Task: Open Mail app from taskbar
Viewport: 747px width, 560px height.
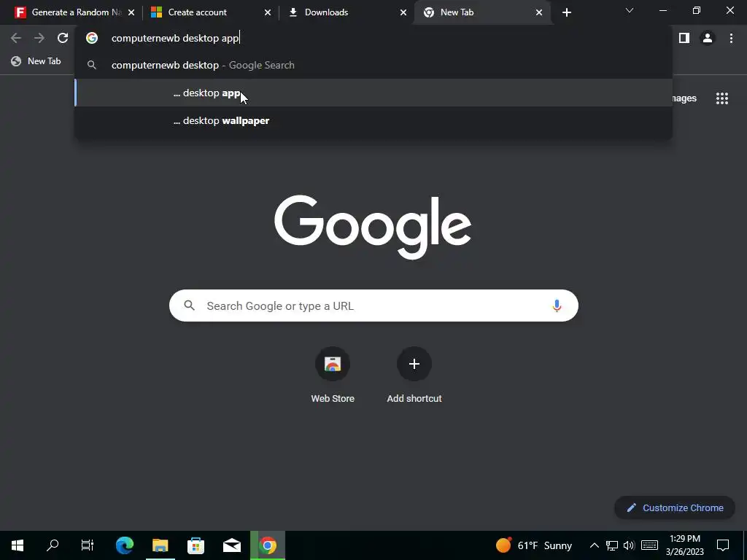Action: click(x=232, y=545)
